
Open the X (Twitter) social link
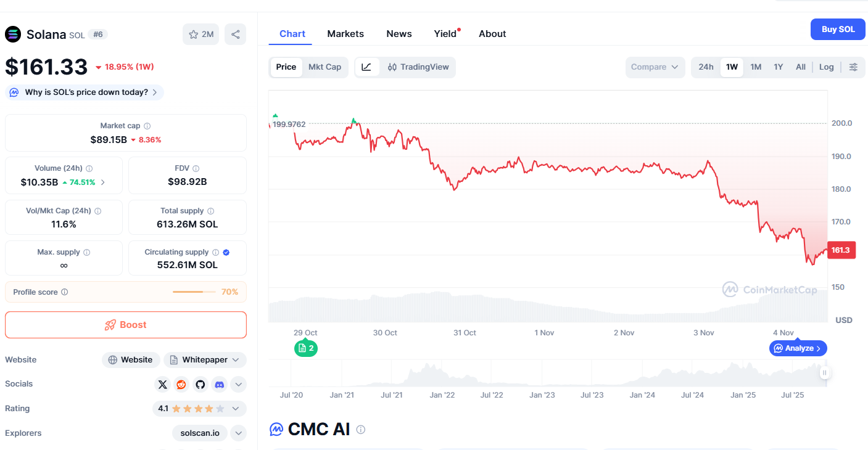coord(163,385)
